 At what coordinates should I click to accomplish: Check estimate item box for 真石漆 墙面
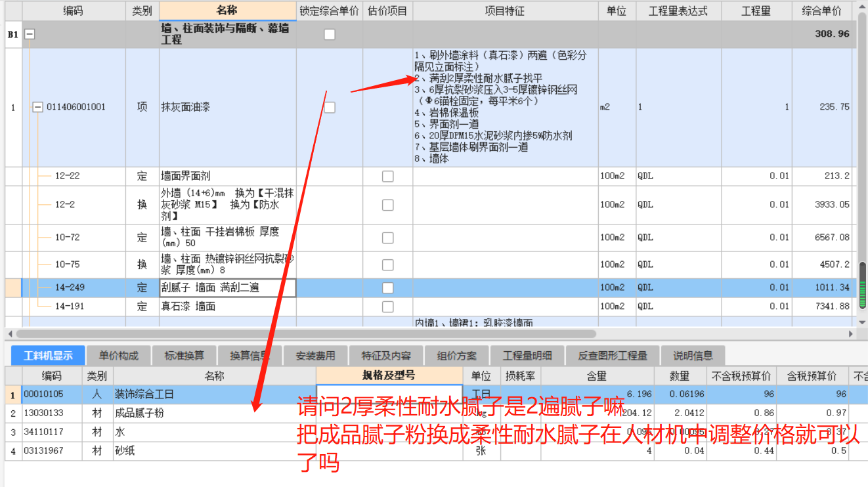click(x=388, y=307)
